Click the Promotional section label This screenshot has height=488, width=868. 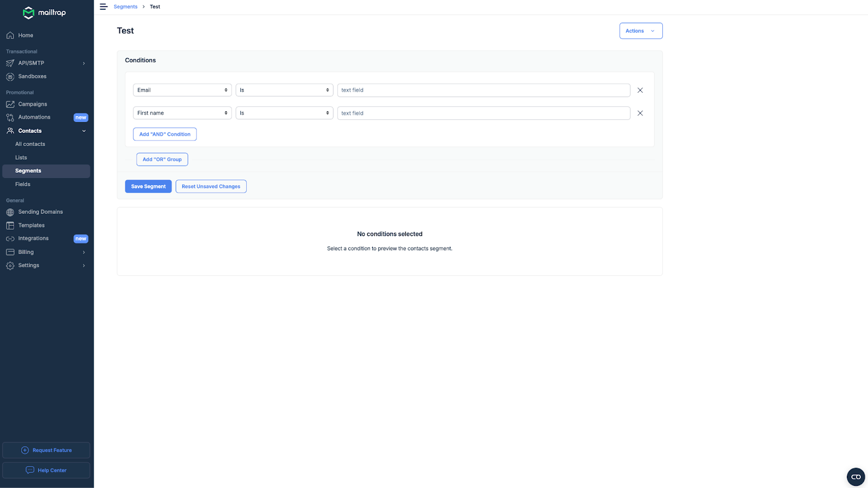click(20, 93)
